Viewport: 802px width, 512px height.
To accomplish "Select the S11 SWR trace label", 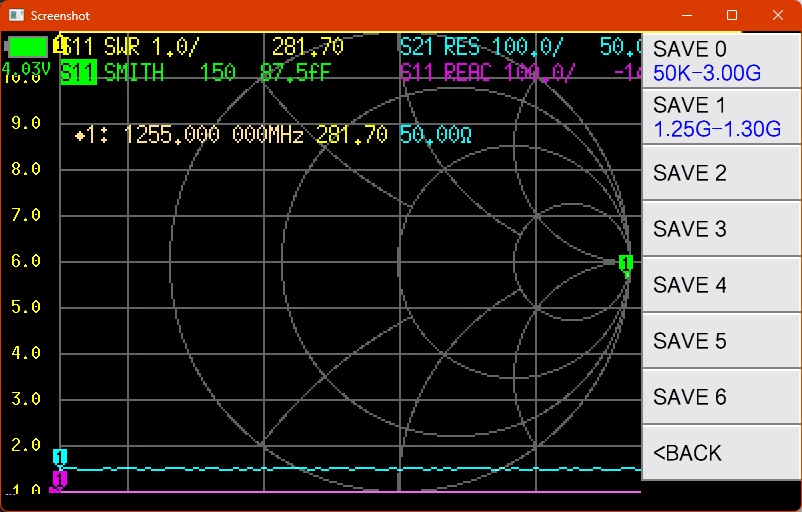I will click(132, 47).
